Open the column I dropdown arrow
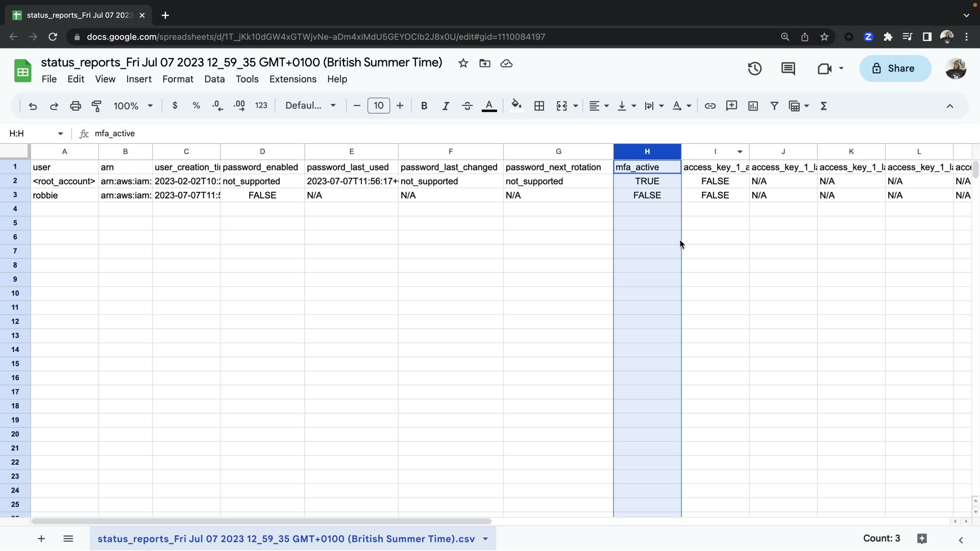This screenshot has height=551, width=980. [x=740, y=152]
